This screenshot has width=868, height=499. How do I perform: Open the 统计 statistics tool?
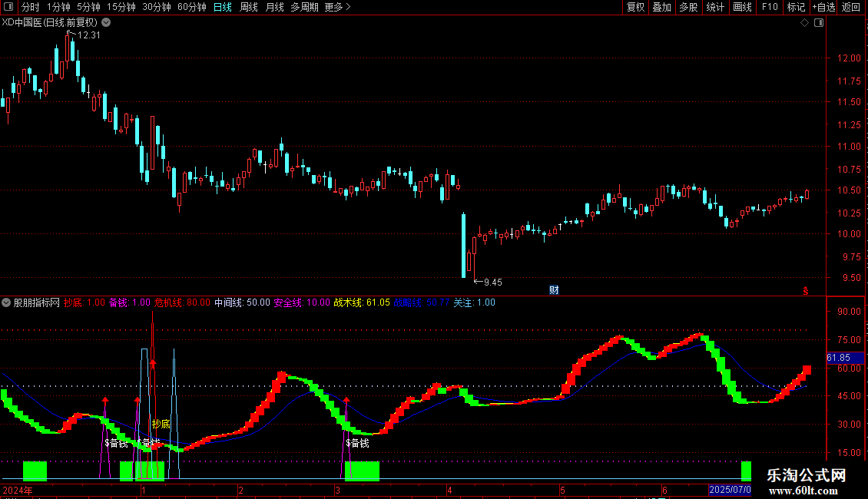coord(714,7)
